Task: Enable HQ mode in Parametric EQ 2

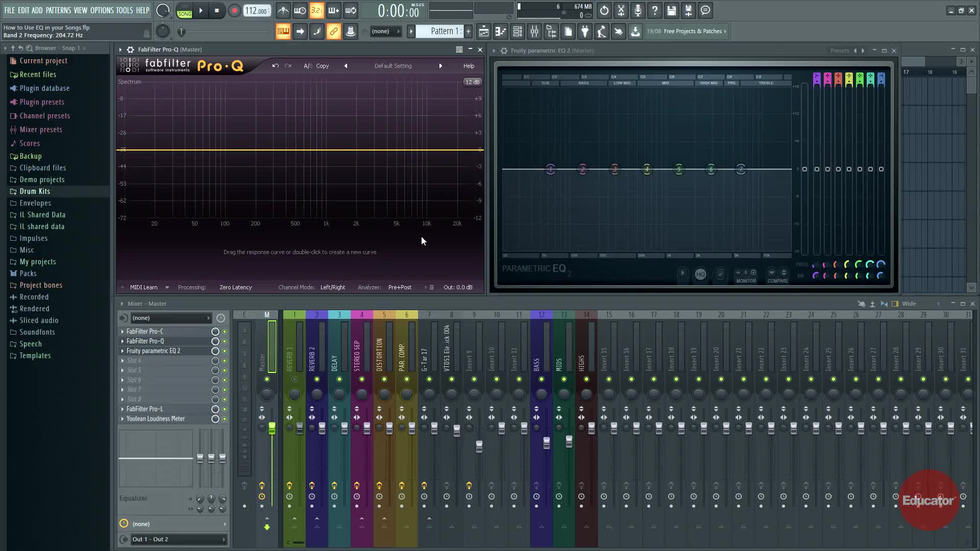Action: pyautogui.click(x=700, y=274)
